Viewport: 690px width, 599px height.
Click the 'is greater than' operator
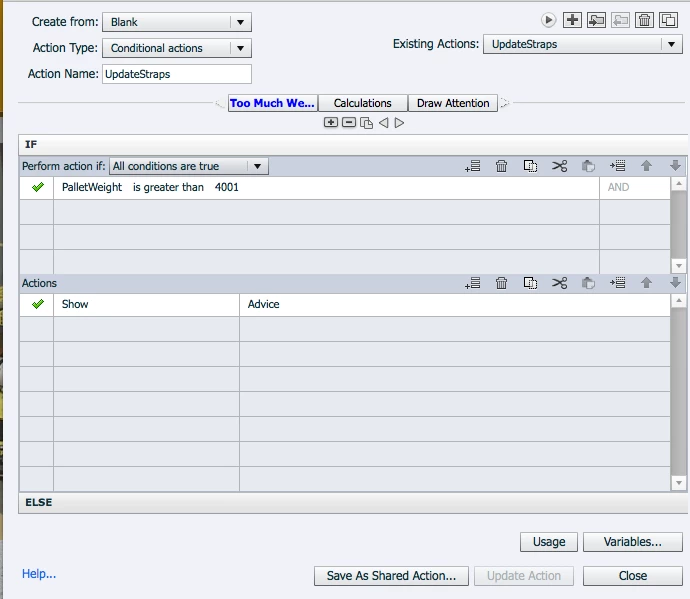[168, 187]
